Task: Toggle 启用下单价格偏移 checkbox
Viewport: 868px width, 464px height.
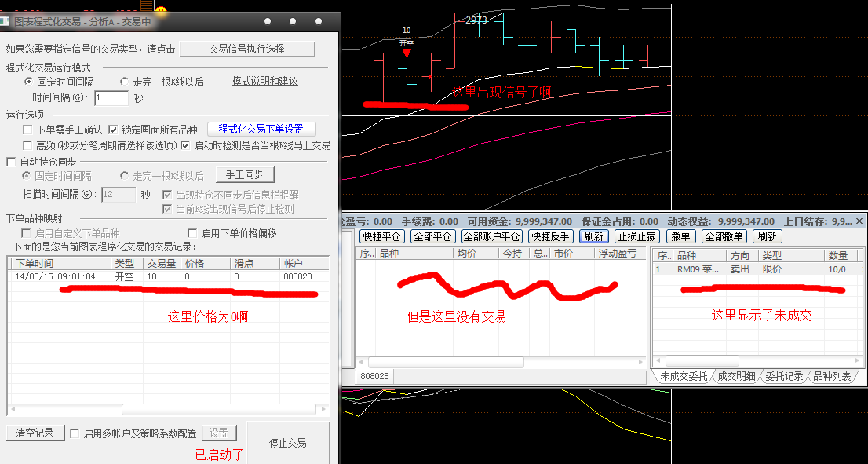Action: point(192,233)
